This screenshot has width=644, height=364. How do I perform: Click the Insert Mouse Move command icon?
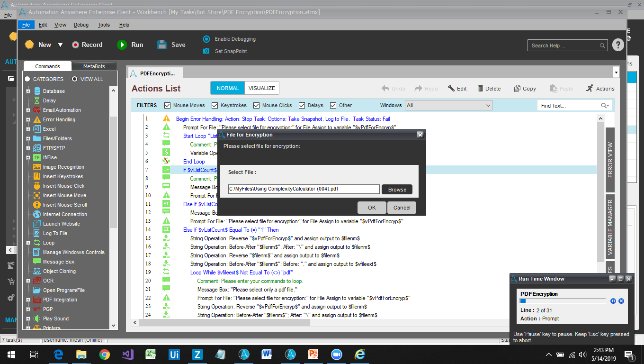pyautogui.click(x=37, y=195)
